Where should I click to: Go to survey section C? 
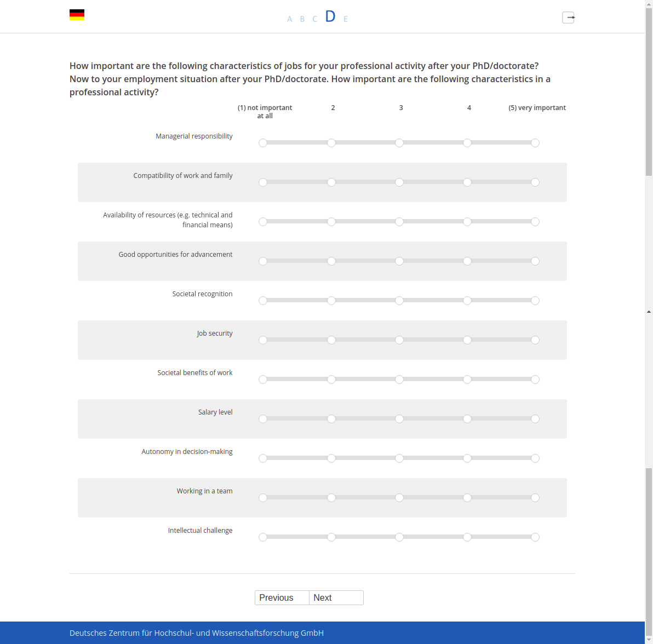pos(315,19)
